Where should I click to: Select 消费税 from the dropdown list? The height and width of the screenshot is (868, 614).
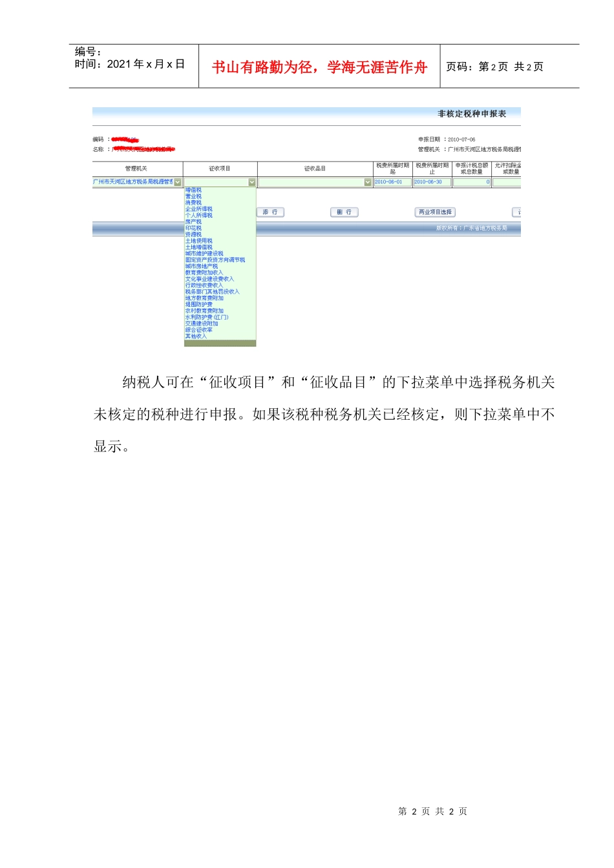point(193,203)
